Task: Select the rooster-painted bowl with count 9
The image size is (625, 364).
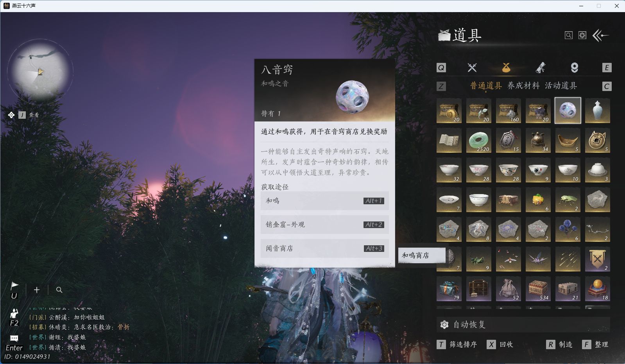Action: 538,170
